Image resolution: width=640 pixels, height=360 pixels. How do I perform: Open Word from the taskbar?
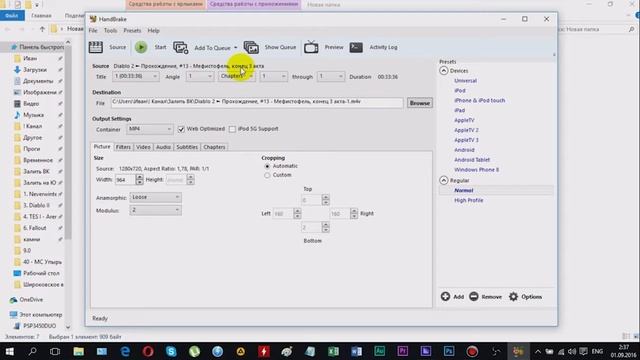(x=356, y=351)
